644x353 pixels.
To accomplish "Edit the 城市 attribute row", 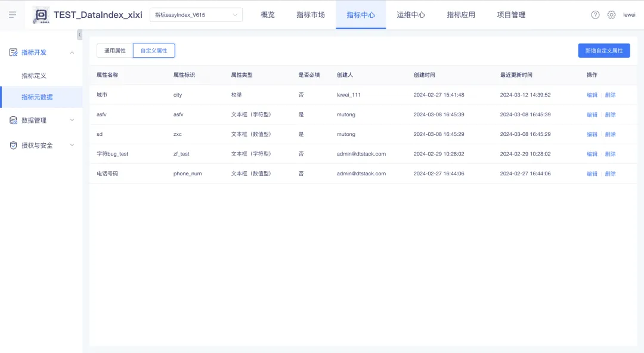I will 592,95.
